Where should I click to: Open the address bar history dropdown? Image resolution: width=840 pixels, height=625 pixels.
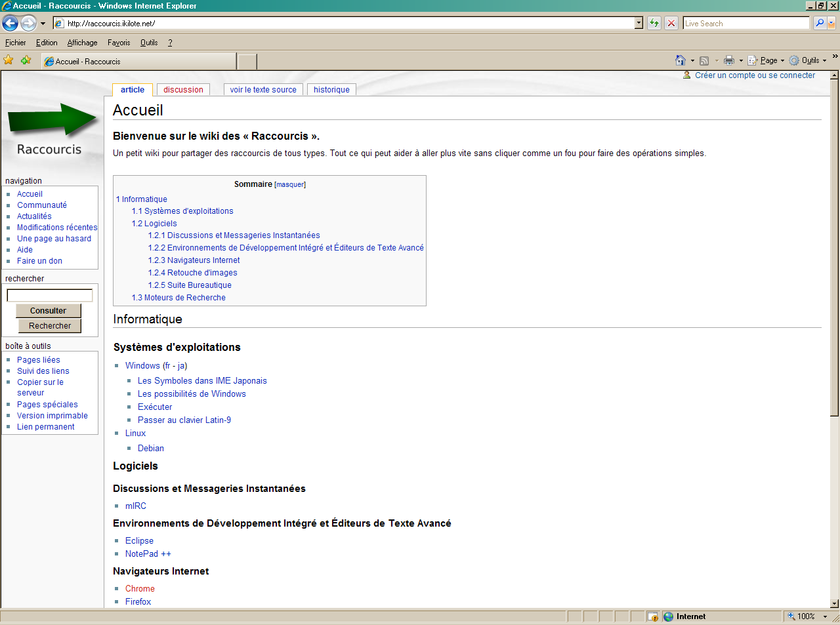click(639, 23)
